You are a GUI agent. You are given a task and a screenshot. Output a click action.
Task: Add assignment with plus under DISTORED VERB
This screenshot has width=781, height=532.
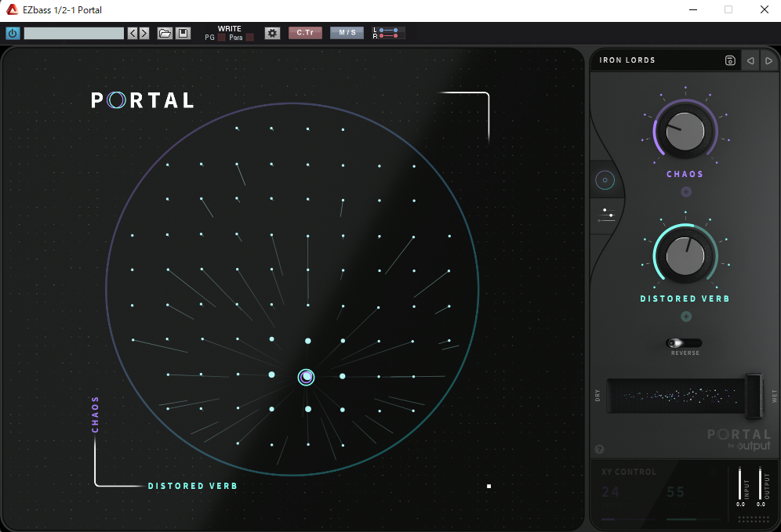[x=686, y=317]
